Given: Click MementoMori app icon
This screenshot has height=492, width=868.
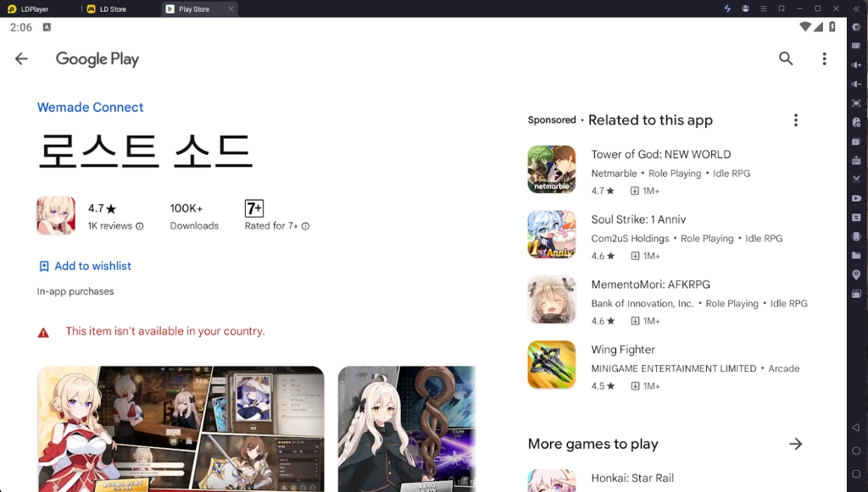Looking at the screenshot, I should [x=551, y=300].
